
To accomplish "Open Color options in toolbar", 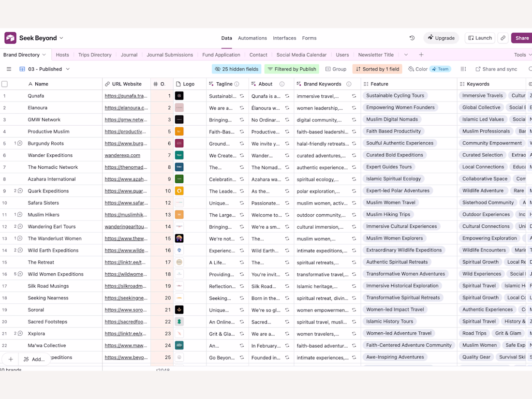I will [418, 69].
